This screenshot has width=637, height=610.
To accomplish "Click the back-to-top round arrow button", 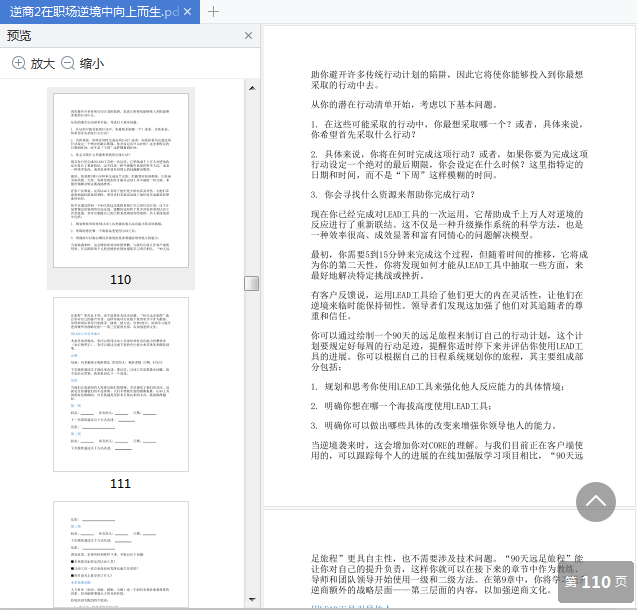I will coord(596,502).
